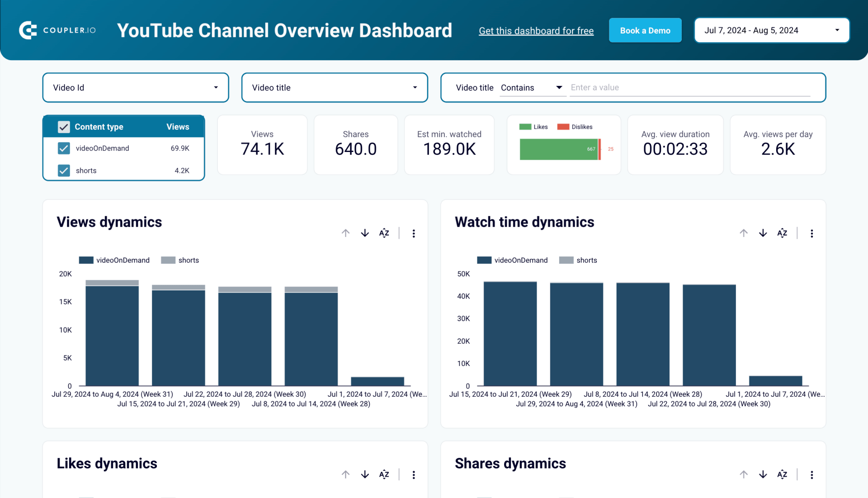Open more options menu in Views dynamics
This screenshot has height=498, width=868.
point(414,233)
